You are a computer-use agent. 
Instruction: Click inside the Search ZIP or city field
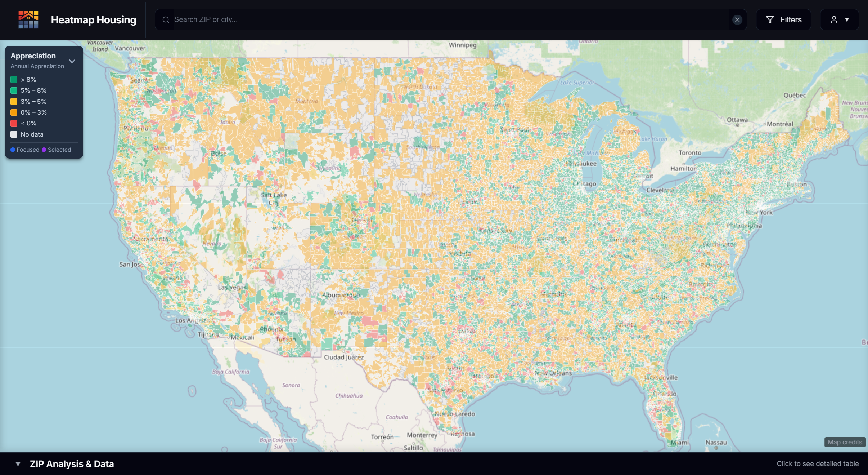tap(324, 19)
